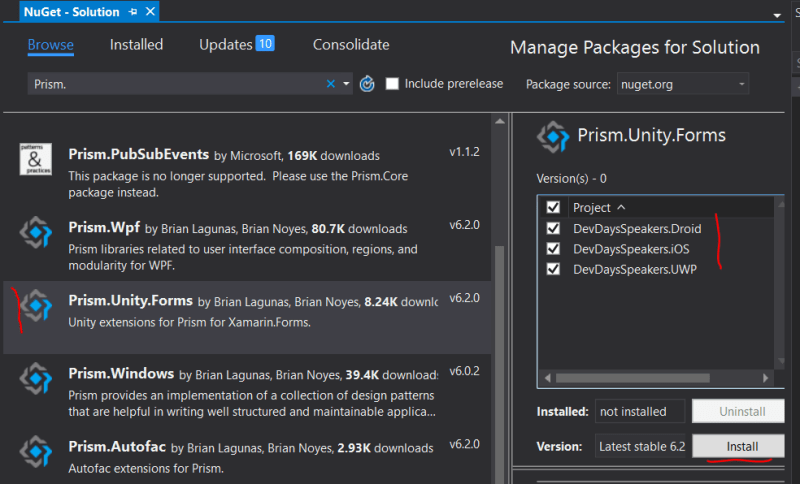The width and height of the screenshot is (800, 484).
Task: Click the Prism.Wpf package icon
Action: (36, 233)
